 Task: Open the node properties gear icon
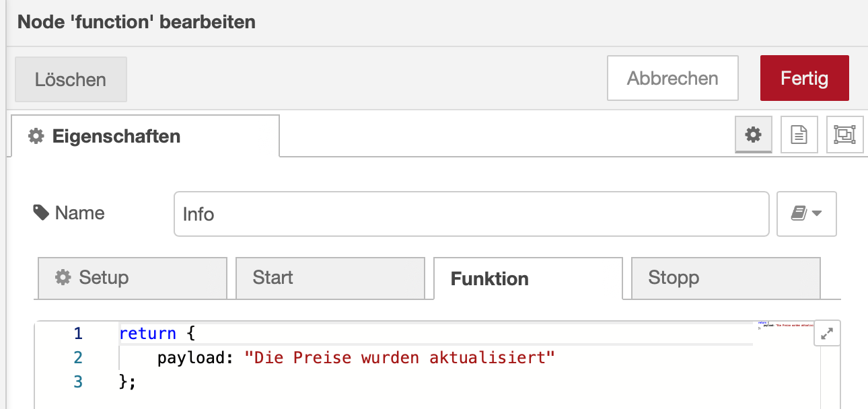753,135
